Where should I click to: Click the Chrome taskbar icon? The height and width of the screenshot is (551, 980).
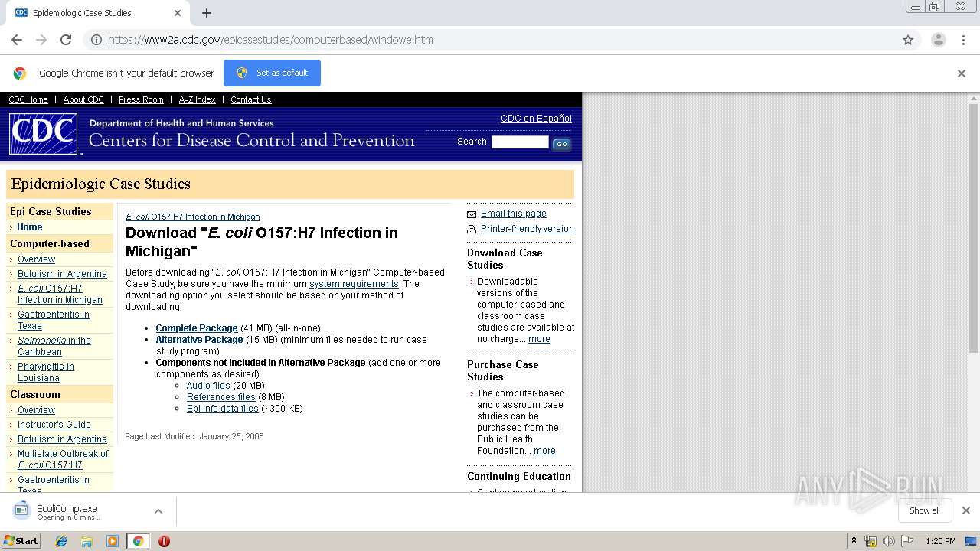(138, 541)
